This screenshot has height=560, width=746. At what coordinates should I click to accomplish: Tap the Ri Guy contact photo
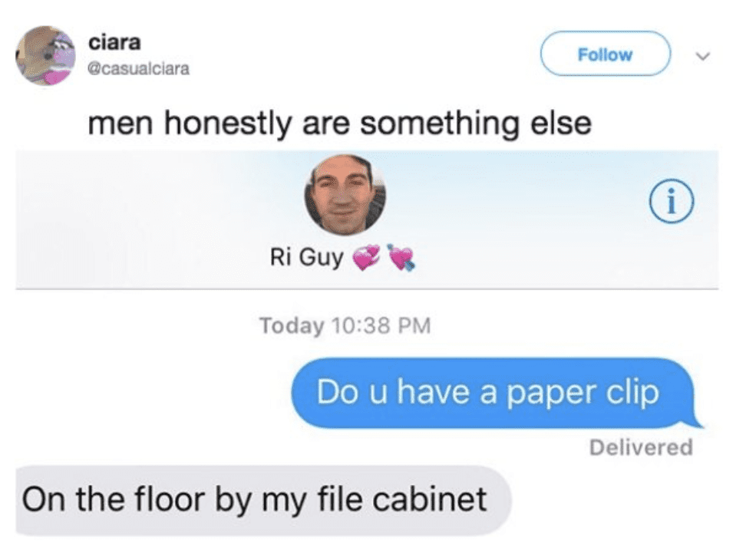tap(345, 195)
